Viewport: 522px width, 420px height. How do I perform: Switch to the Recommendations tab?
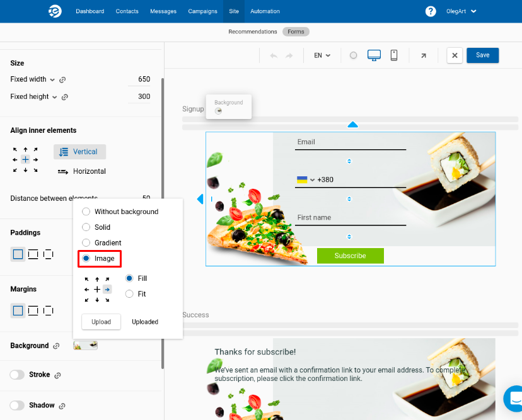click(x=252, y=31)
